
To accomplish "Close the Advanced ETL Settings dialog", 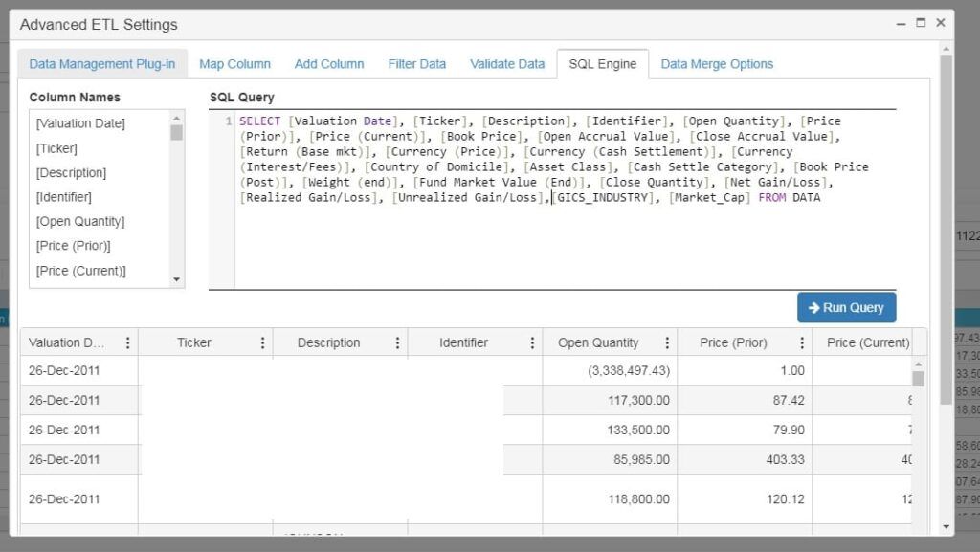I will (940, 23).
